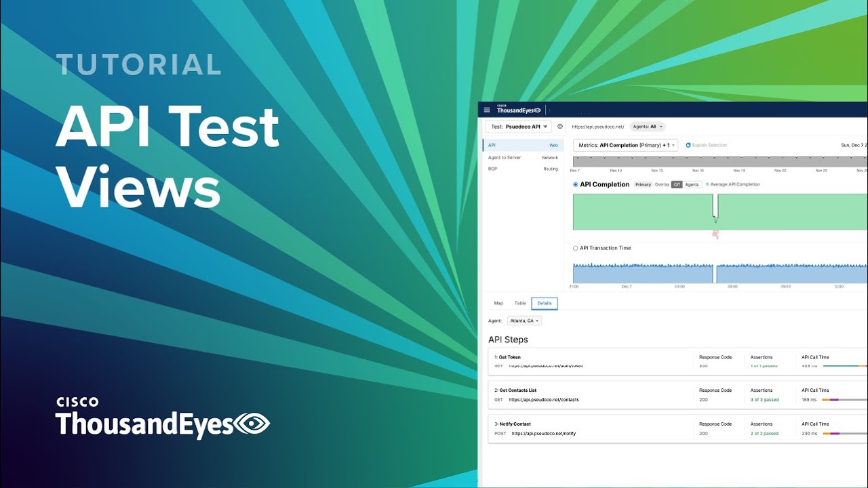868x488 pixels.
Task: Select the API Transaction Time radio button
Action: (x=576, y=248)
